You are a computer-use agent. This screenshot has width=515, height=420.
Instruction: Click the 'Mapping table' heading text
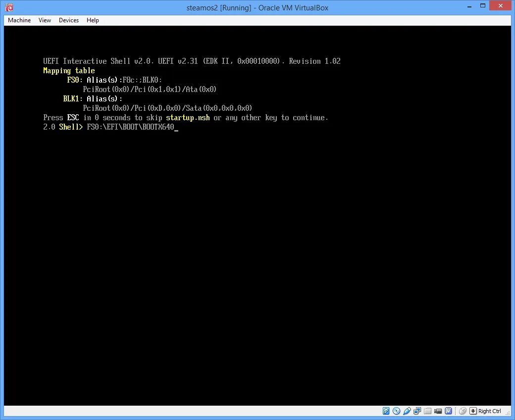pos(69,71)
